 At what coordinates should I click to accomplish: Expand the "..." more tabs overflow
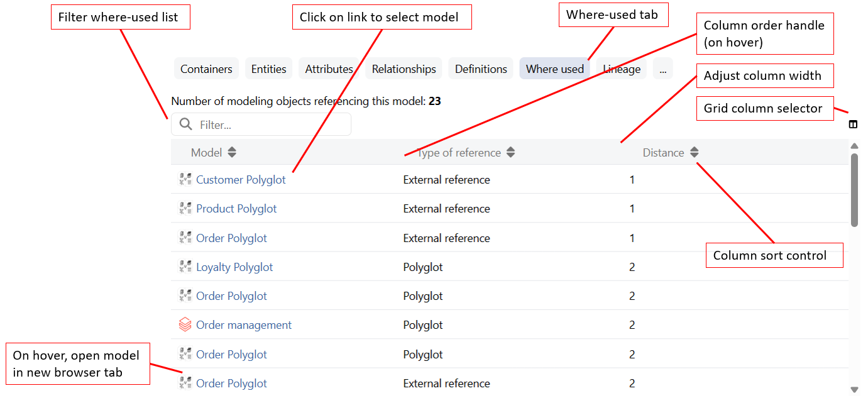pyautogui.click(x=662, y=69)
